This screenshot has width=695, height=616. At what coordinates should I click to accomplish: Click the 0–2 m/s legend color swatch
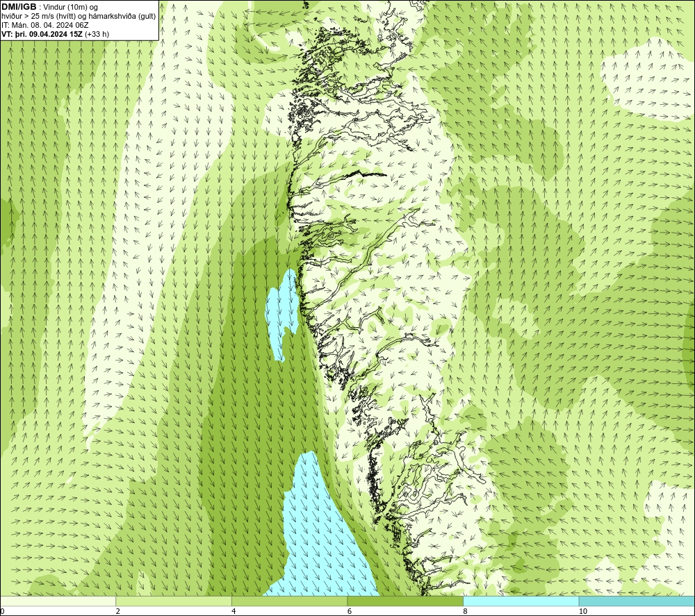58,601
